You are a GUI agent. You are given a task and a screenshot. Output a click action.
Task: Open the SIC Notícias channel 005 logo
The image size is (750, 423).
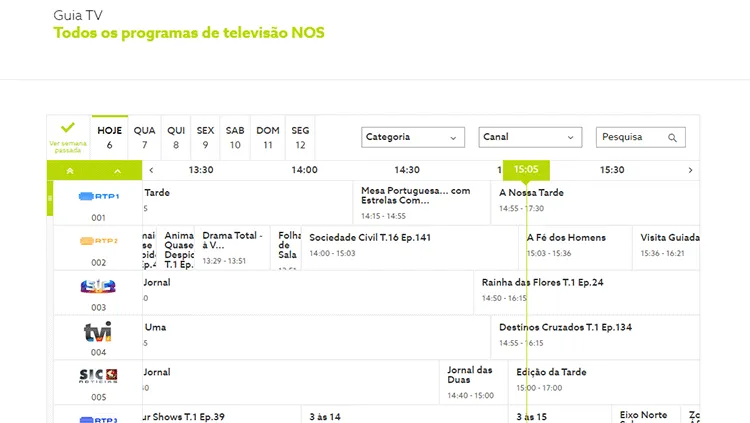pos(98,376)
